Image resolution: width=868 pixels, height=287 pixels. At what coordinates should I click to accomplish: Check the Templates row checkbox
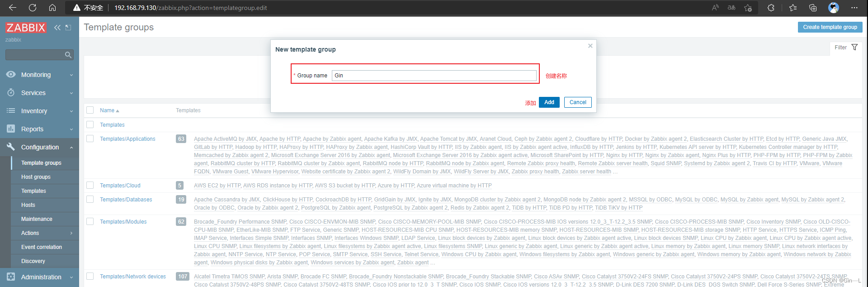point(90,124)
